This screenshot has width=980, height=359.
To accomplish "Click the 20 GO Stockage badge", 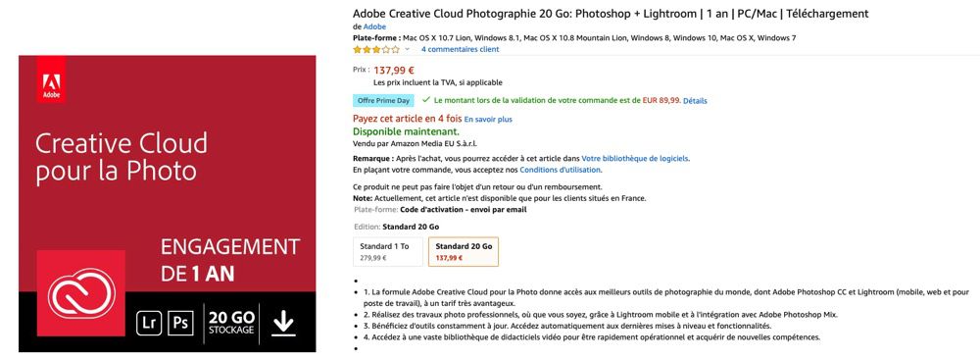I will pos(232,323).
